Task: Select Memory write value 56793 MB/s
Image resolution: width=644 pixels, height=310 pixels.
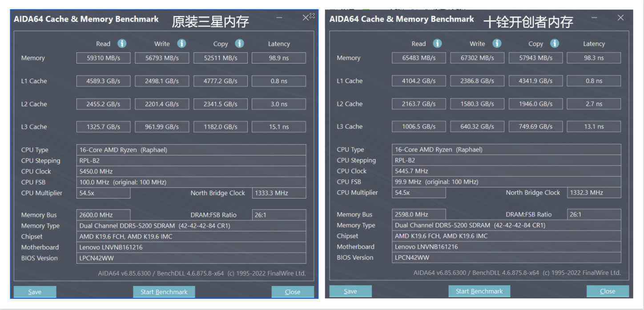Action: [162, 58]
